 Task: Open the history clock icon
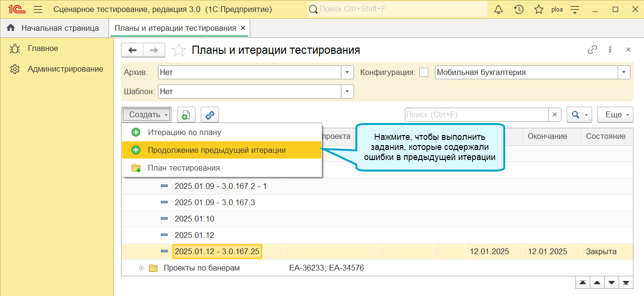point(519,9)
